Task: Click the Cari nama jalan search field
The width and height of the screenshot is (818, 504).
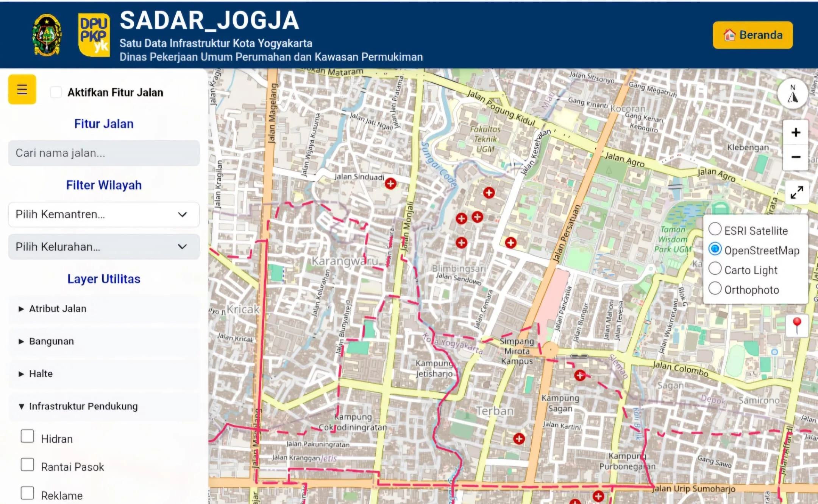Action: (104, 153)
